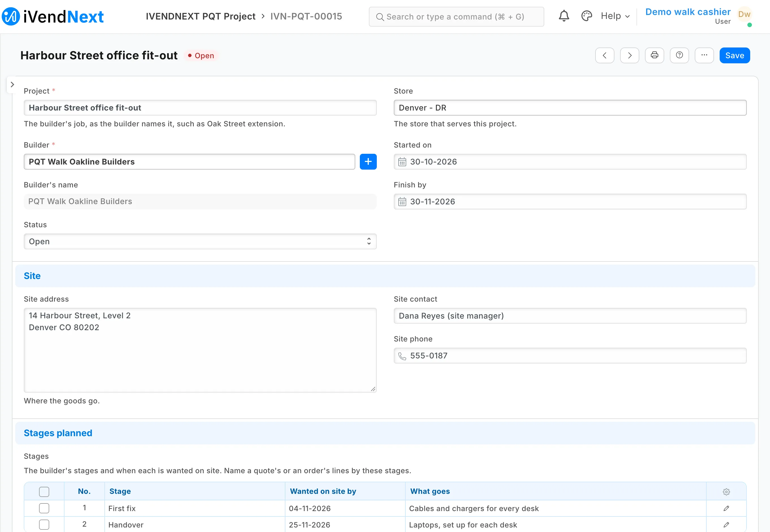Viewport: 770px width, 532px height.
Task: Click Demo walk cashier user link
Action: pyautogui.click(x=688, y=12)
